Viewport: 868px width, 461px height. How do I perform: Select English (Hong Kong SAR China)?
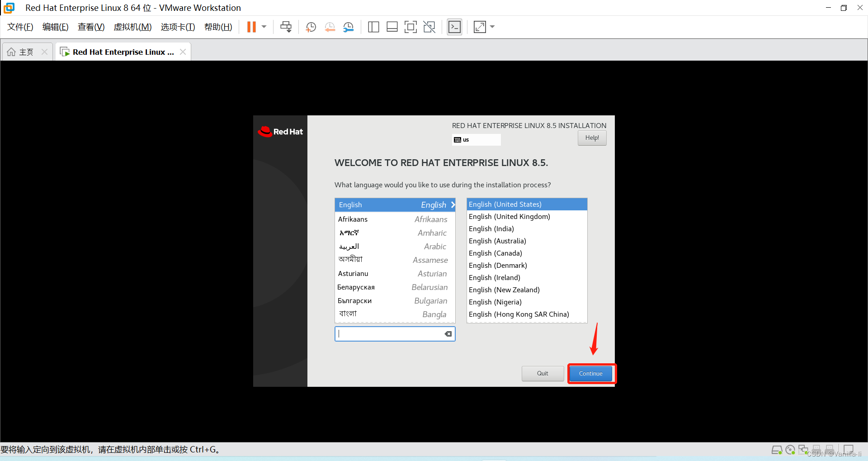click(x=518, y=314)
